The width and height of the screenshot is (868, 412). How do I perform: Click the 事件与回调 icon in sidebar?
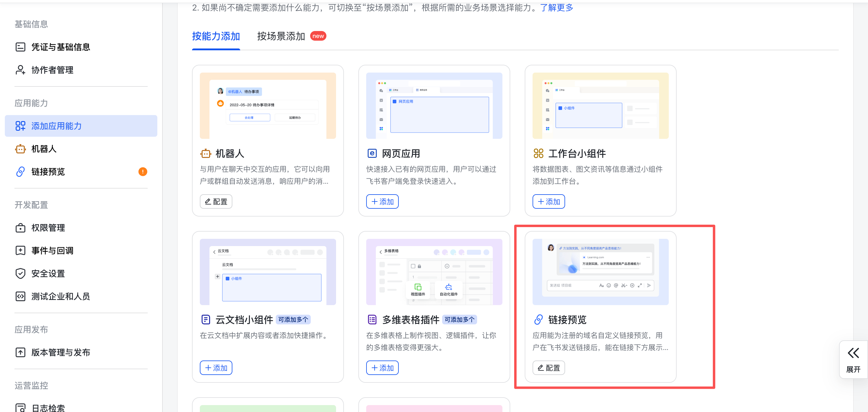coord(20,251)
